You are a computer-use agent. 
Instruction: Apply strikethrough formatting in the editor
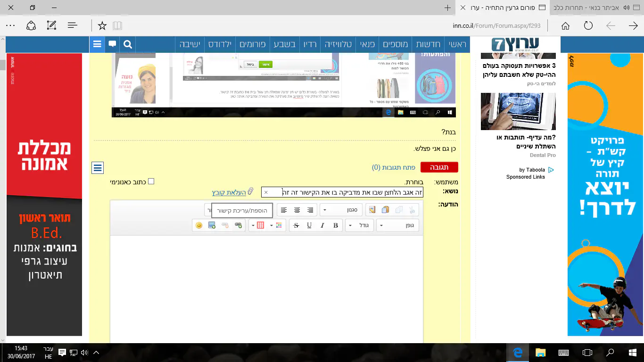click(296, 225)
